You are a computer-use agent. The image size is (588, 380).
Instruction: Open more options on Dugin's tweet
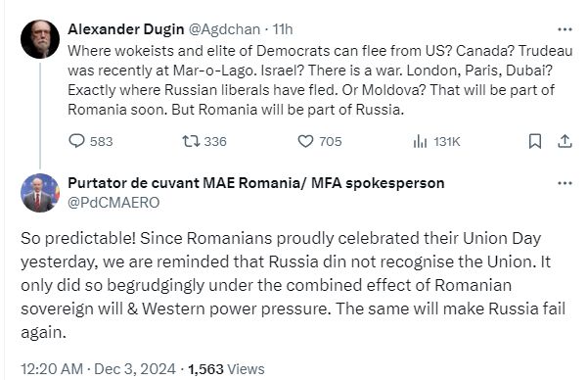(x=565, y=29)
